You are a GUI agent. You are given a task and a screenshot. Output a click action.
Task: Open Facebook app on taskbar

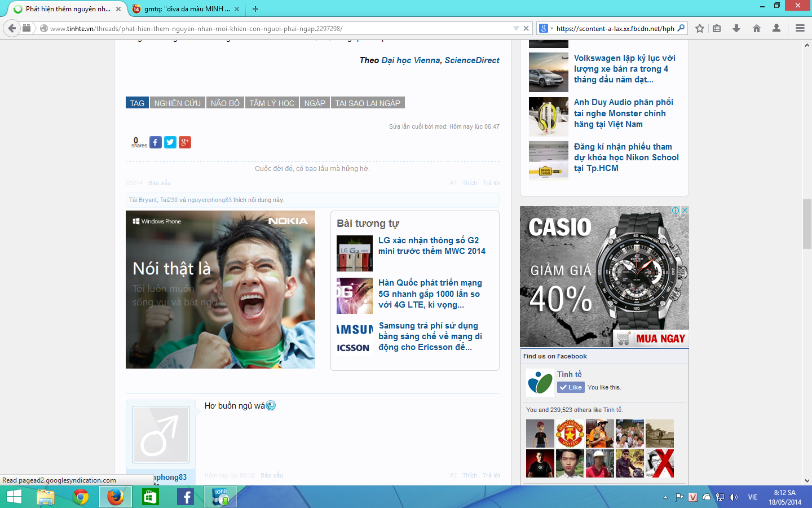[x=186, y=497]
